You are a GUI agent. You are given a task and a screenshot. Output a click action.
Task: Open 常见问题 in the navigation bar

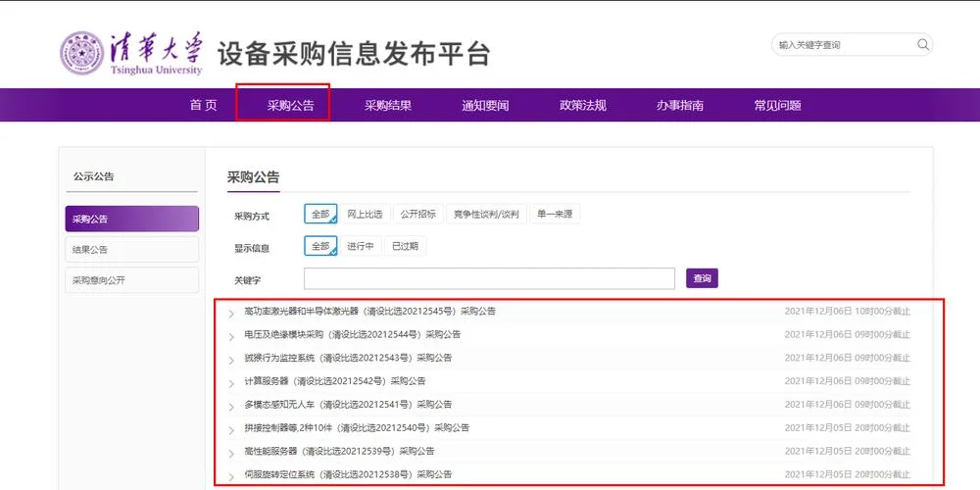click(x=777, y=105)
